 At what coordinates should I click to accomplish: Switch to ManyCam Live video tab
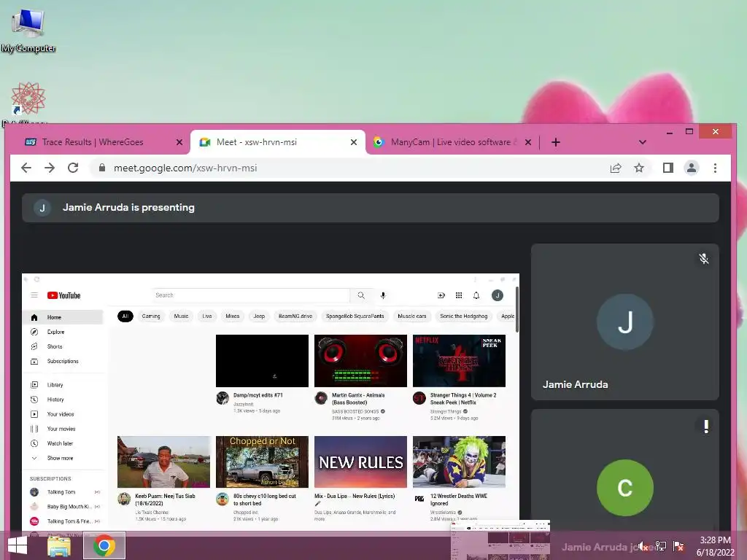pos(451,142)
